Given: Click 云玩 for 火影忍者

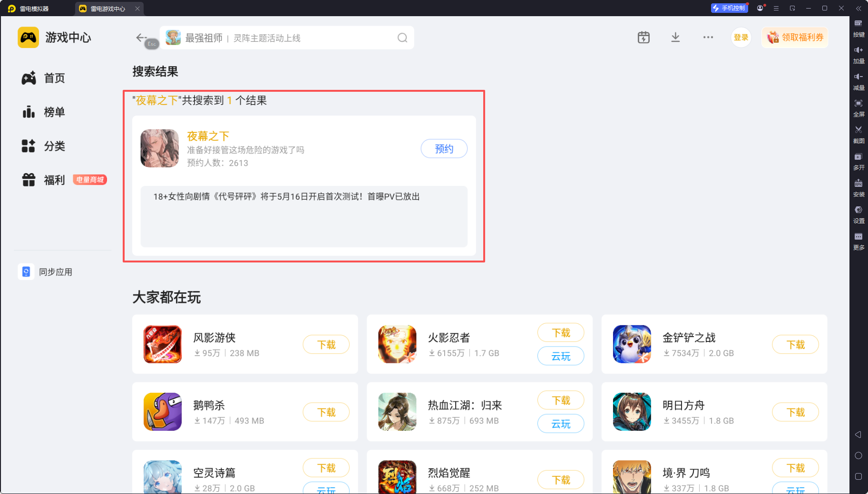Looking at the screenshot, I should point(561,356).
